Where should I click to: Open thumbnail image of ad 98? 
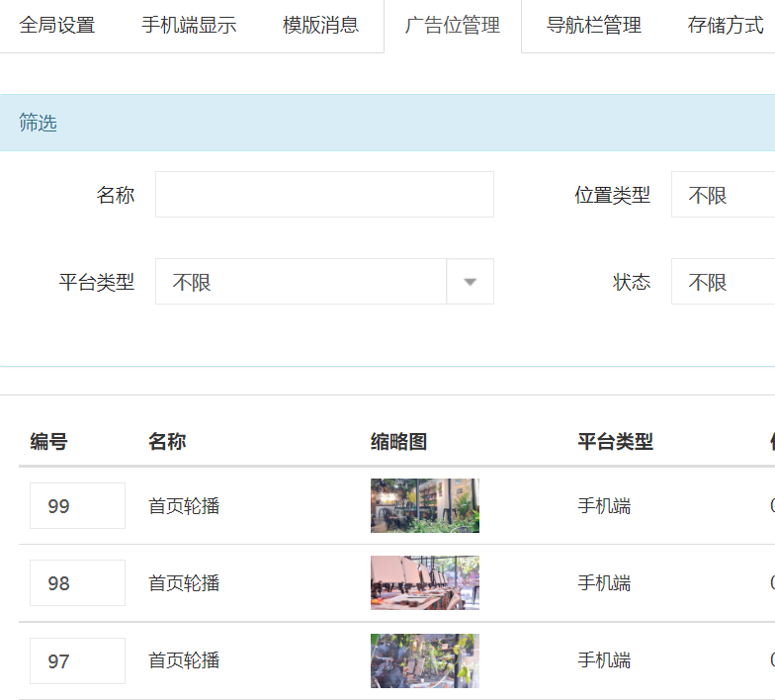tap(425, 583)
